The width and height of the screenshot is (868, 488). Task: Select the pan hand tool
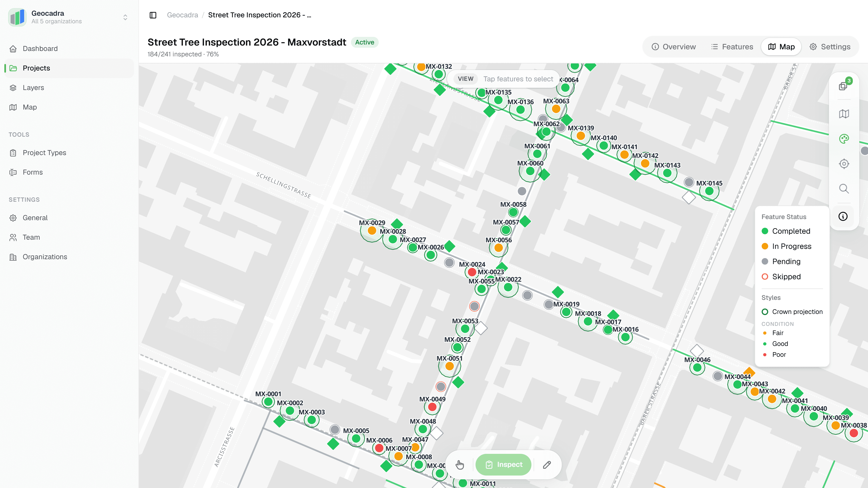tap(460, 465)
